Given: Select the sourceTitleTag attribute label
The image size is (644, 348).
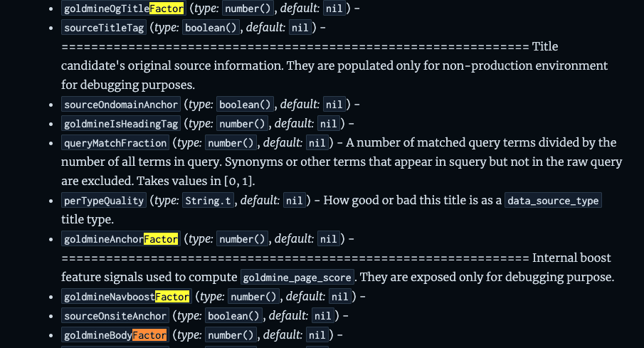Looking at the screenshot, I should click(x=104, y=28).
